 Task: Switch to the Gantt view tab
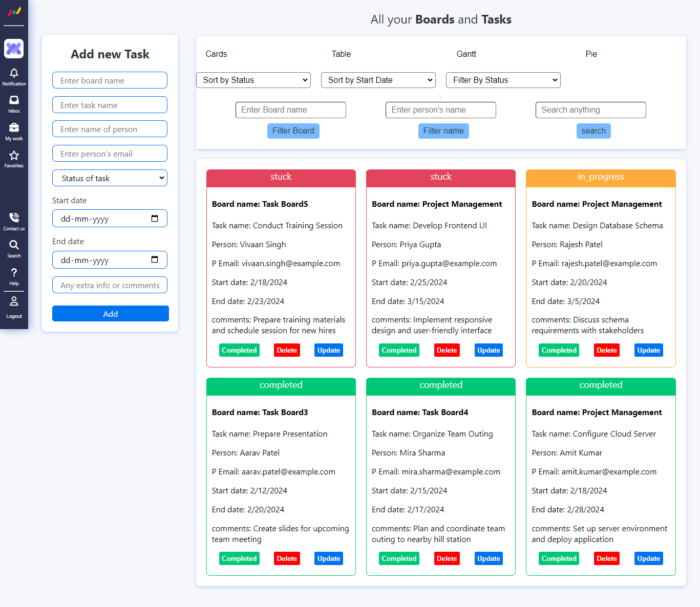click(x=466, y=54)
